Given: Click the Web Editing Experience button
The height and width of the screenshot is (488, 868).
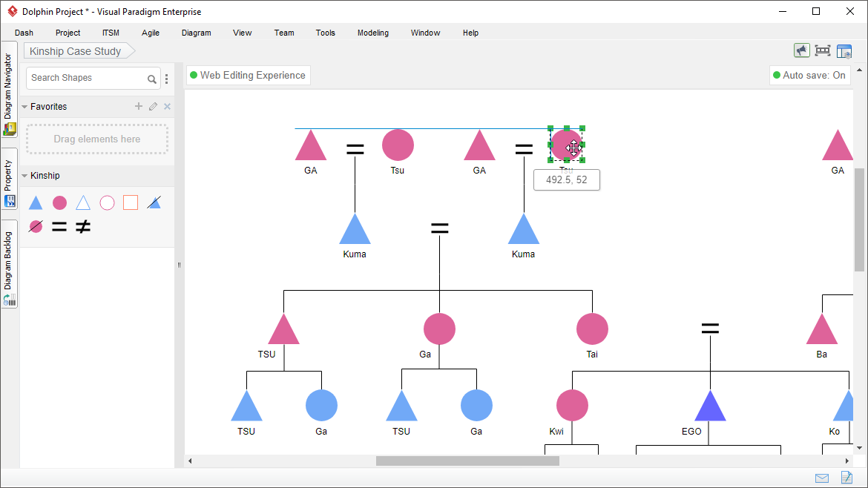Looking at the screenshot, I should click(x=248, y=75).
